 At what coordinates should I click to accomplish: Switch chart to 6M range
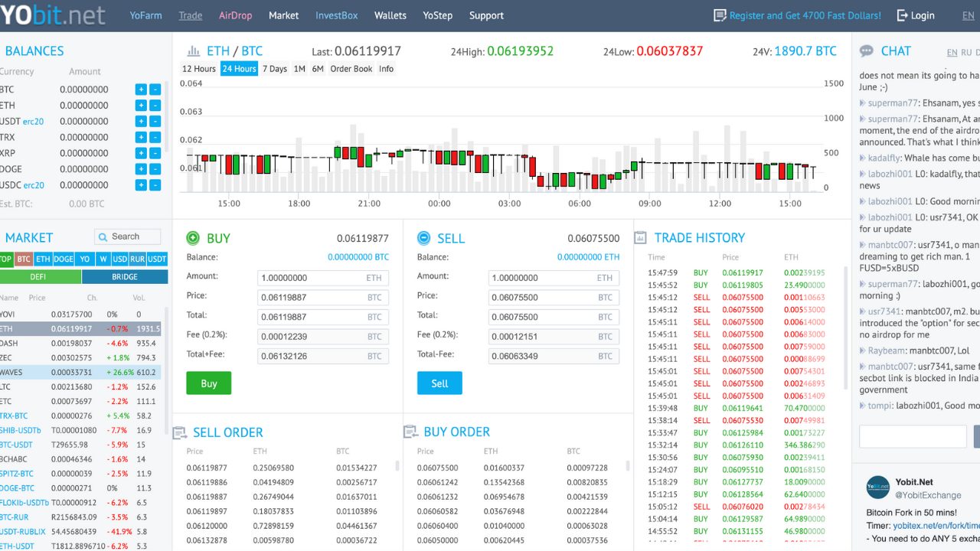318,69
